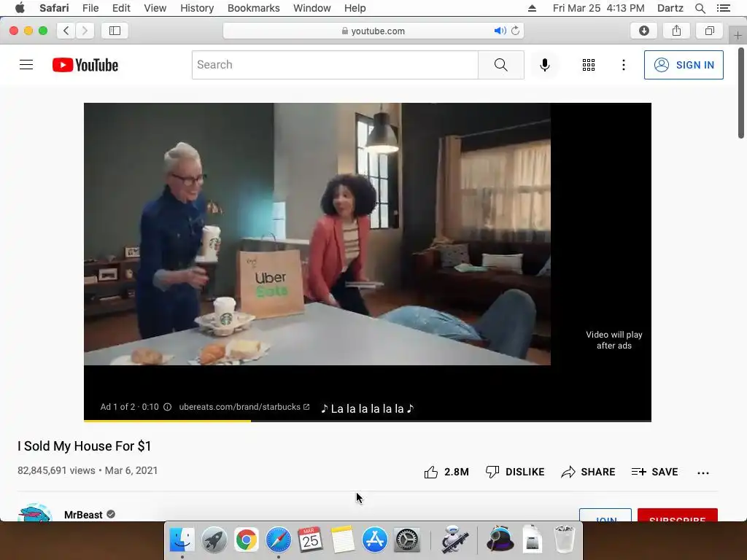Click the video title text
This screenshot has height=560, width=747.
pos(85,446)
